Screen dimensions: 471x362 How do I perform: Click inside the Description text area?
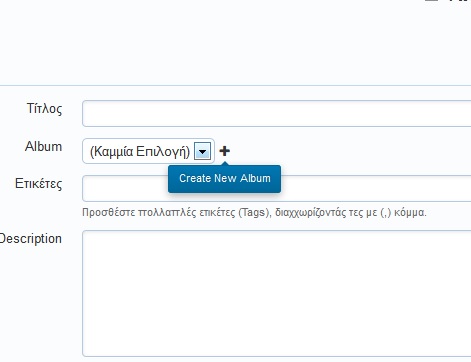pos(277,293)
